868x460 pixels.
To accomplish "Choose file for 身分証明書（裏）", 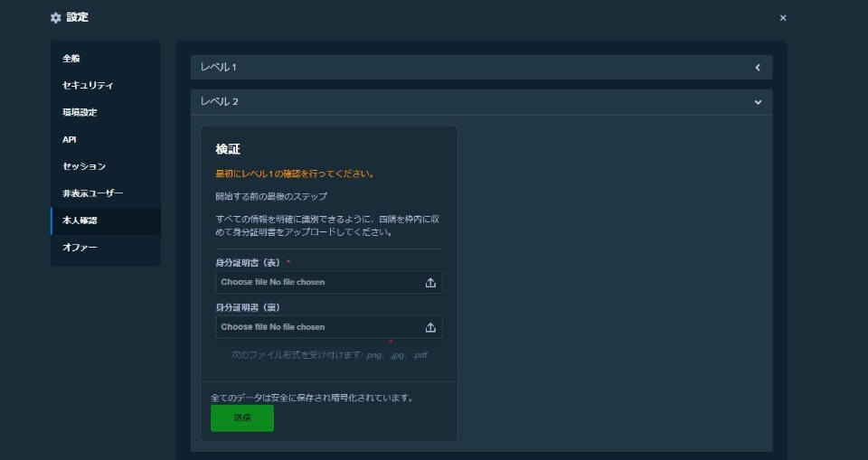I will [x=329, y=327].
